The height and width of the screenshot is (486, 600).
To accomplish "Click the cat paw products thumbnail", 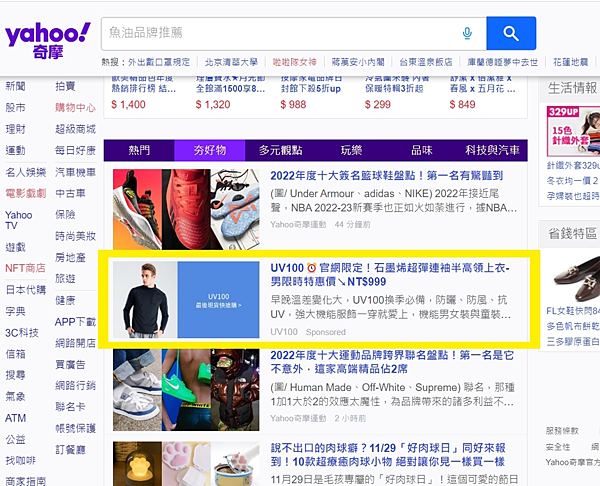I will [x=186, y=464].
